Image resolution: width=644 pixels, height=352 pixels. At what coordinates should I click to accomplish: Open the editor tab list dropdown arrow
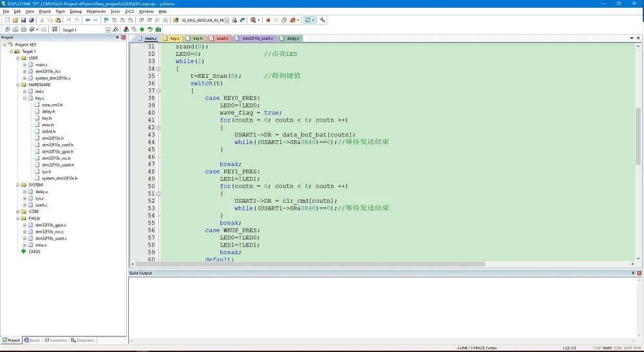[632, 38]
